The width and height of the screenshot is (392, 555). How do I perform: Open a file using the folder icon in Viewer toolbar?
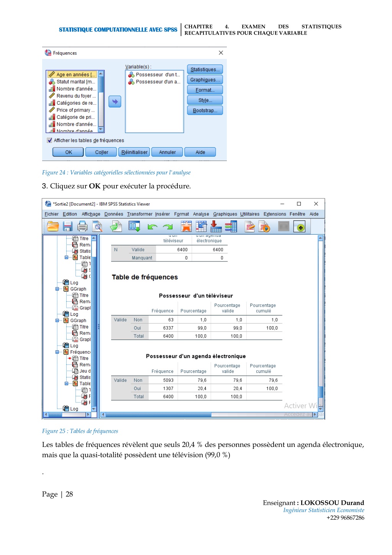pyautogui.click(x=53, y=227)
